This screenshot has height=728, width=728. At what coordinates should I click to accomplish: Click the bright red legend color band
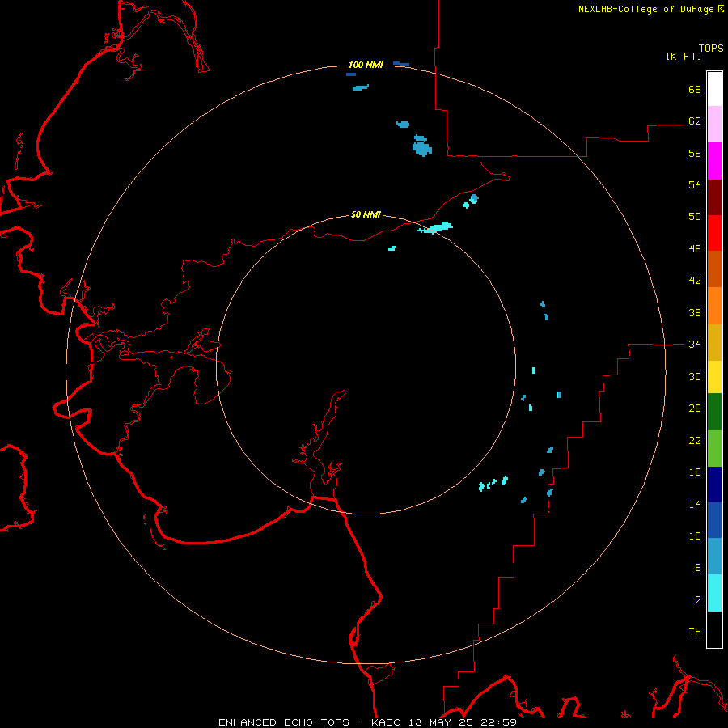(x=714, y=233)
